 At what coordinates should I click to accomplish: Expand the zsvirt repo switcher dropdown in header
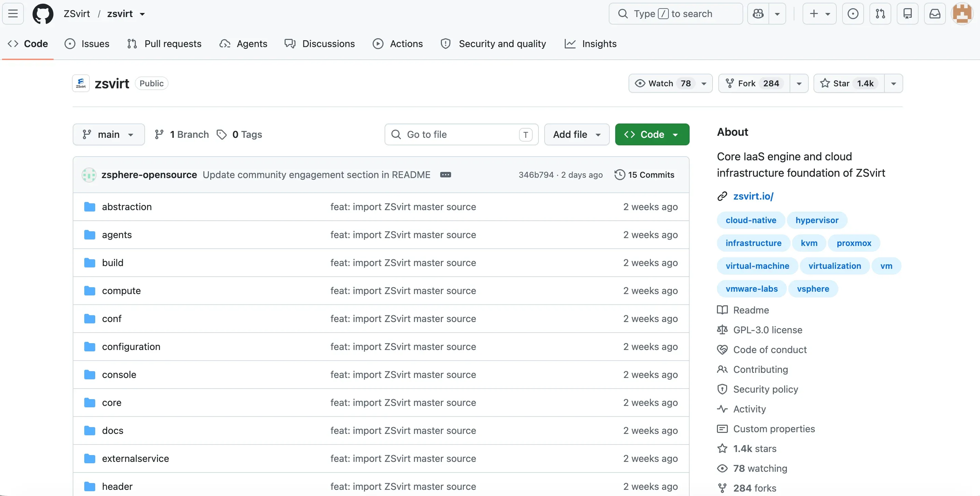142,14
